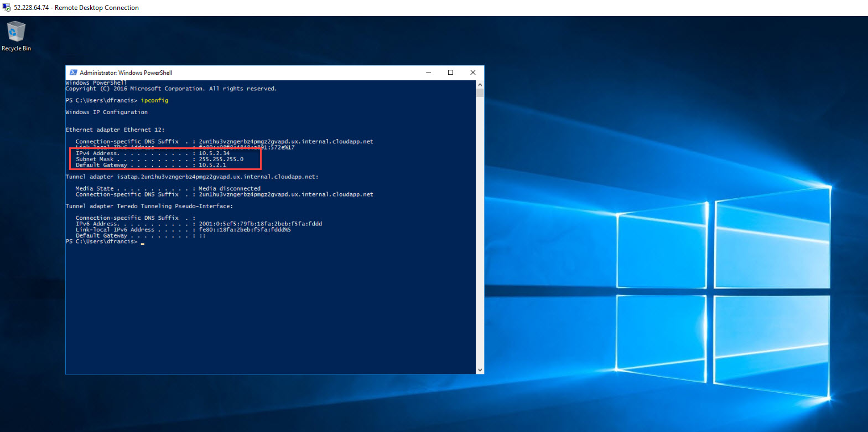Click the Remote Desktop Connection title bar icon
This screenshot has height=432, width=868.
[7, 8]
